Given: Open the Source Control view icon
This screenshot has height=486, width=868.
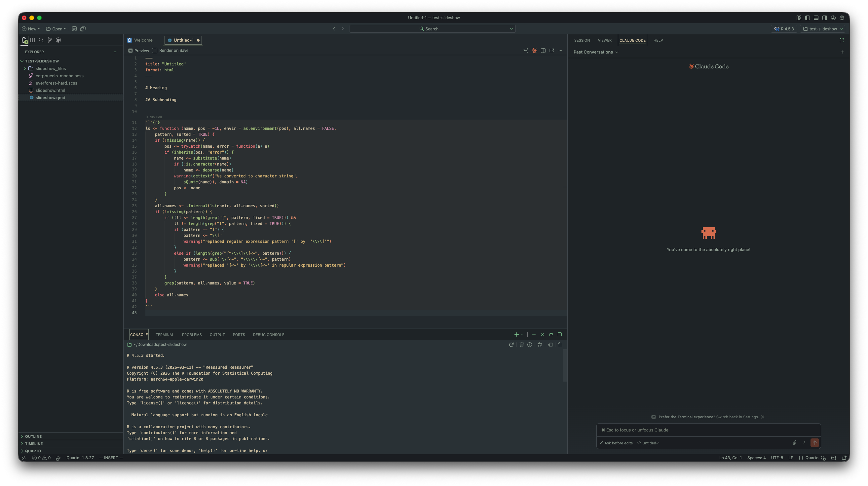Looking at the screenshot, I should click(x=50, y=40).
